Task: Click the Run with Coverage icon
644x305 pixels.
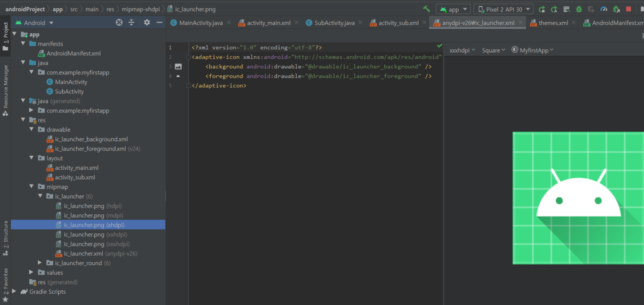Action: (591, 9)
